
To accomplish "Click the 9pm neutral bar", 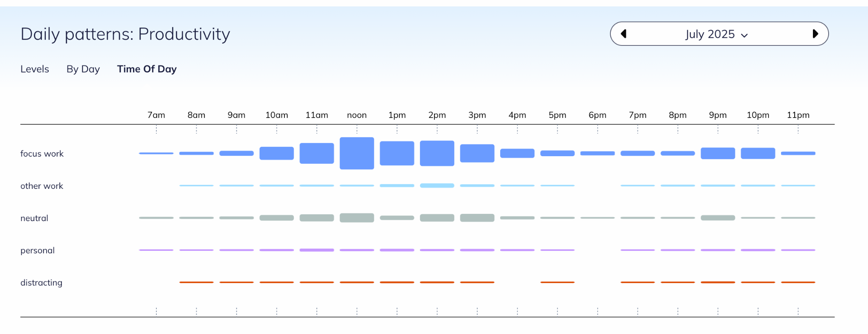I will [x=718, y=218].
